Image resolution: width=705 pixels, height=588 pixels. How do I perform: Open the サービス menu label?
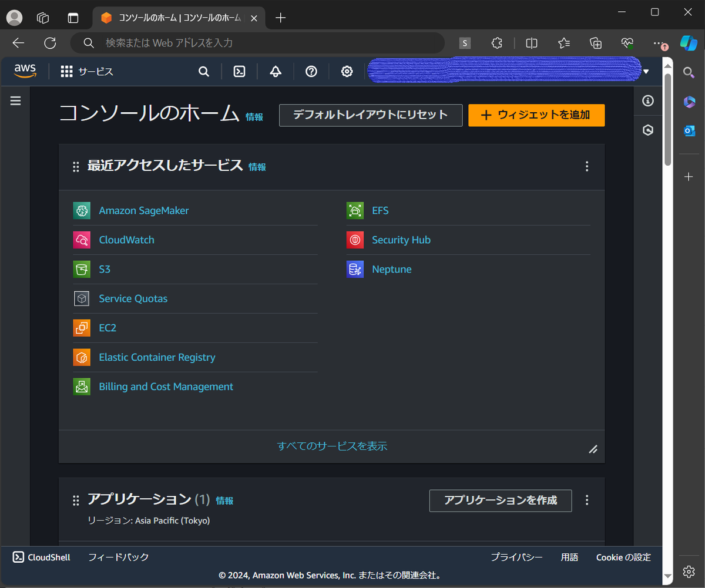tap(96, 72)
